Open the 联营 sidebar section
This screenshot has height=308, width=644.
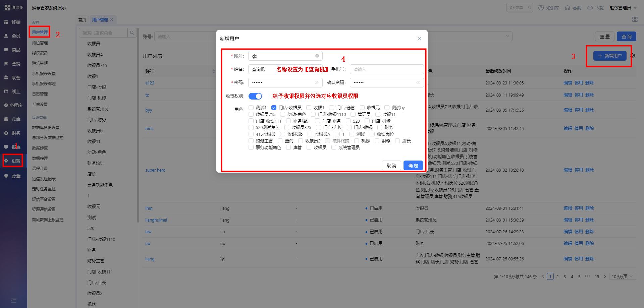(x=13, y=77)
